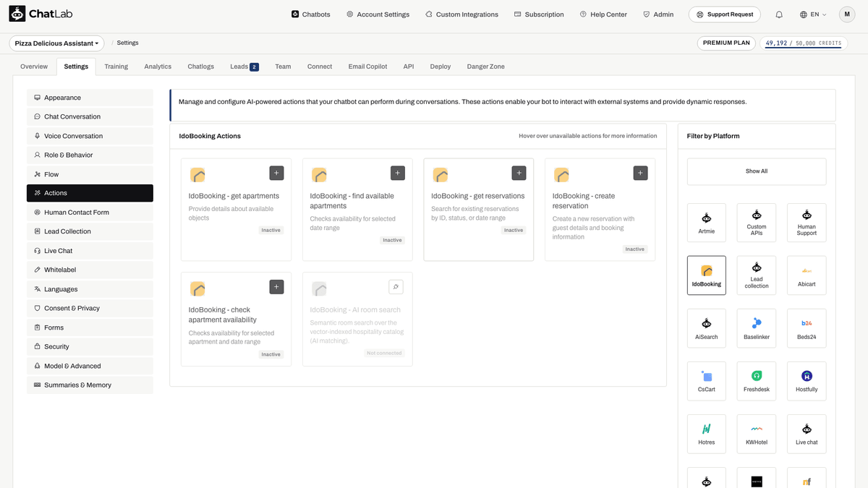The height and width of the screenshot is (488, 868).
Task: Select the Abicart platform filter
Action: pyautogui.click(x=807, y=275)
